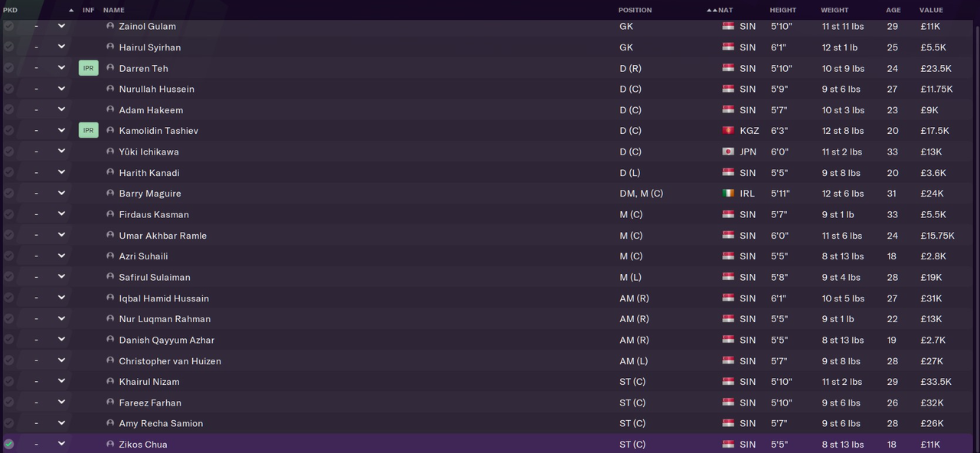980x453 pixels.
Task: Click the Japan flag for Yûki Ichikawa
Action: click(x=728, y=152)
